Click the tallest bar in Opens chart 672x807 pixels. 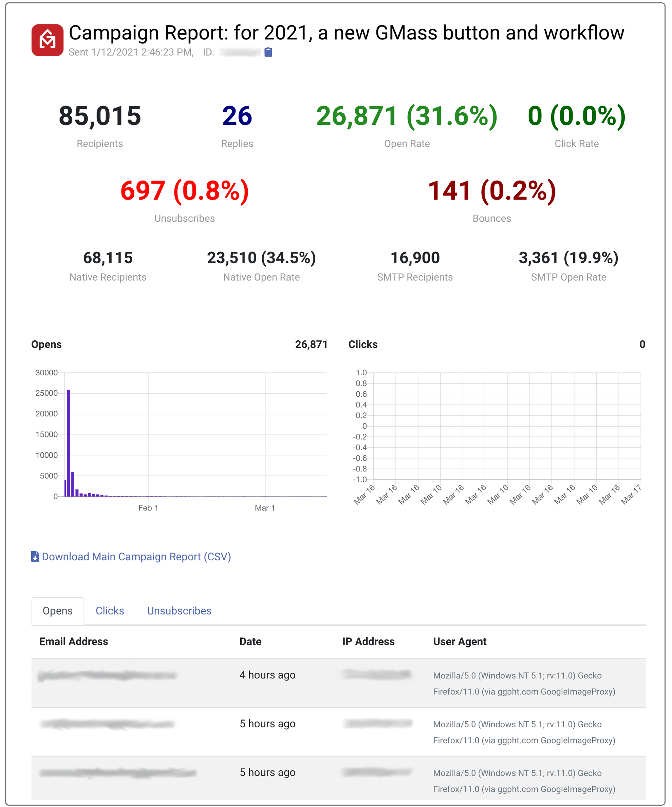[69, 443]
